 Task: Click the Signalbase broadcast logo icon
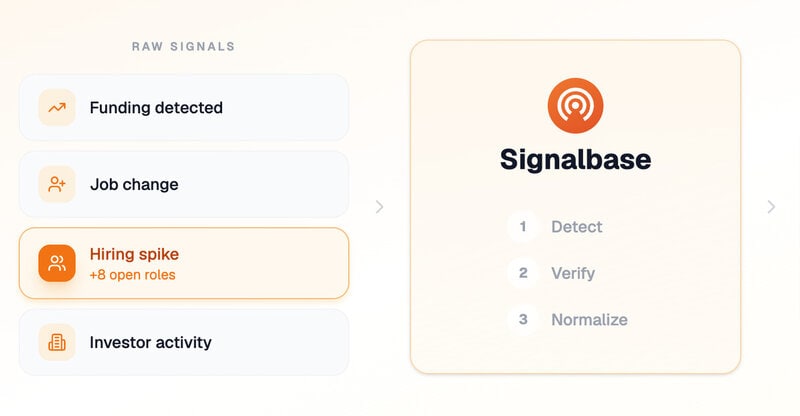tap(575, 106)
